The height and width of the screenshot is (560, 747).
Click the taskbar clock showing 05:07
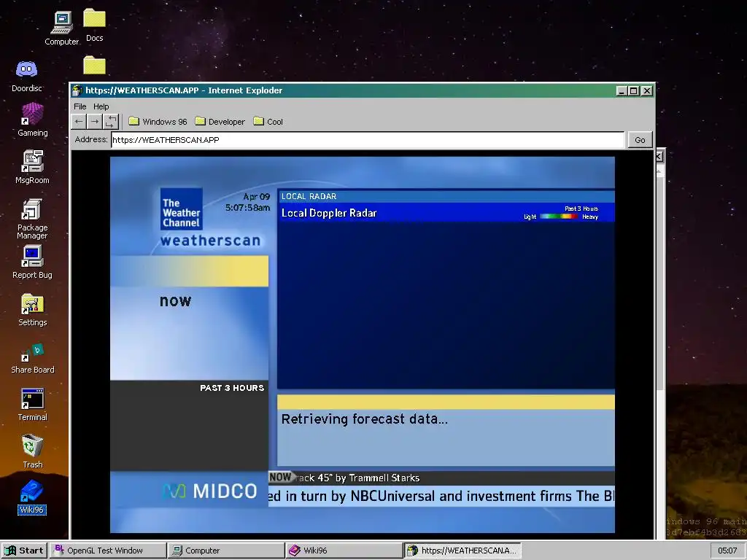[x=727, y=551]
